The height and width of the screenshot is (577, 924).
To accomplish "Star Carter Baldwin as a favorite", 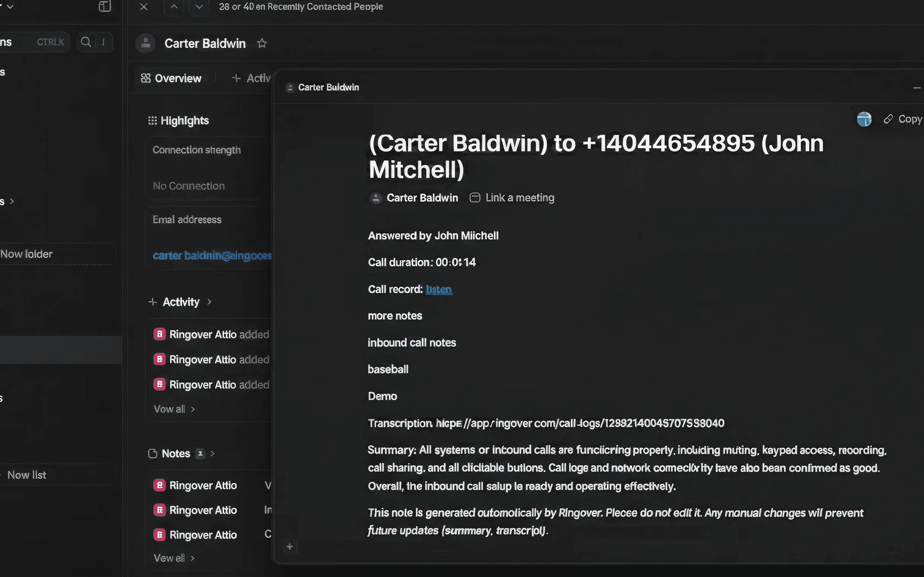I will [x=262, y=43].
